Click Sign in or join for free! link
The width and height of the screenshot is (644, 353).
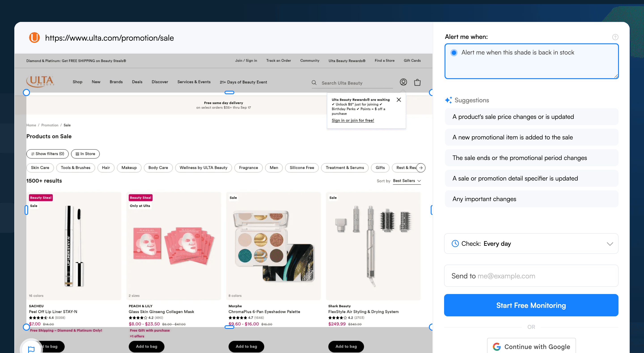[x=353, y=120]
